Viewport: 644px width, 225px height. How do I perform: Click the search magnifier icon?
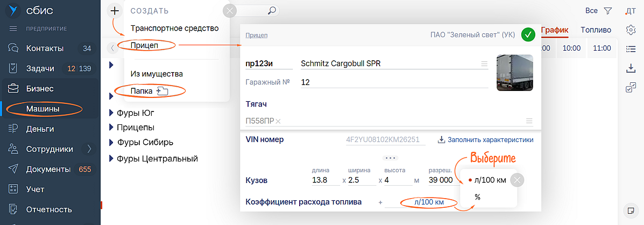coord(272,10)
